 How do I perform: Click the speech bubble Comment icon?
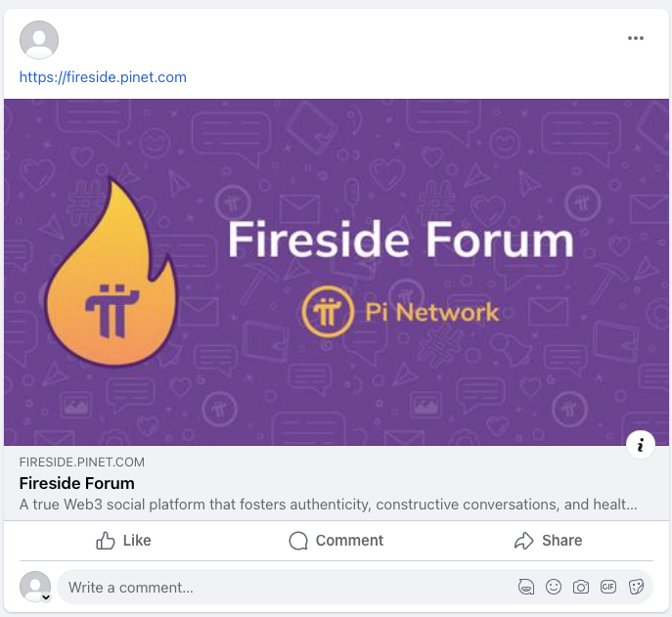(298, 541)
